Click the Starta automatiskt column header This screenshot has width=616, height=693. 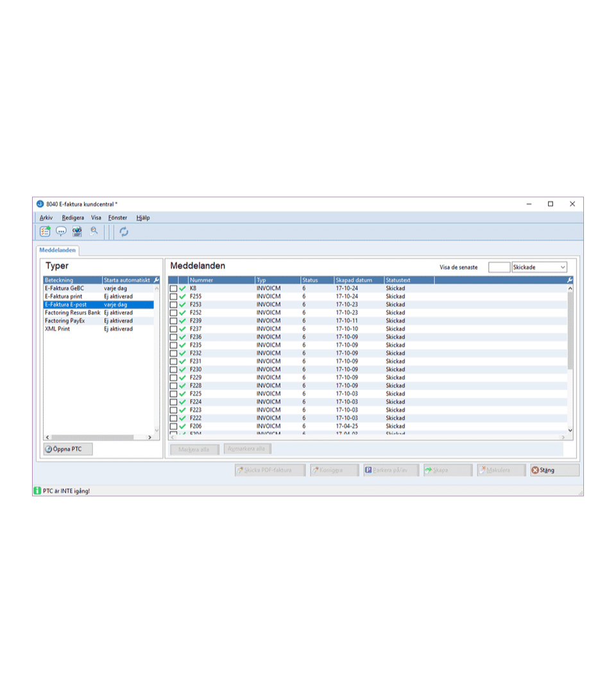pos(128,280)
